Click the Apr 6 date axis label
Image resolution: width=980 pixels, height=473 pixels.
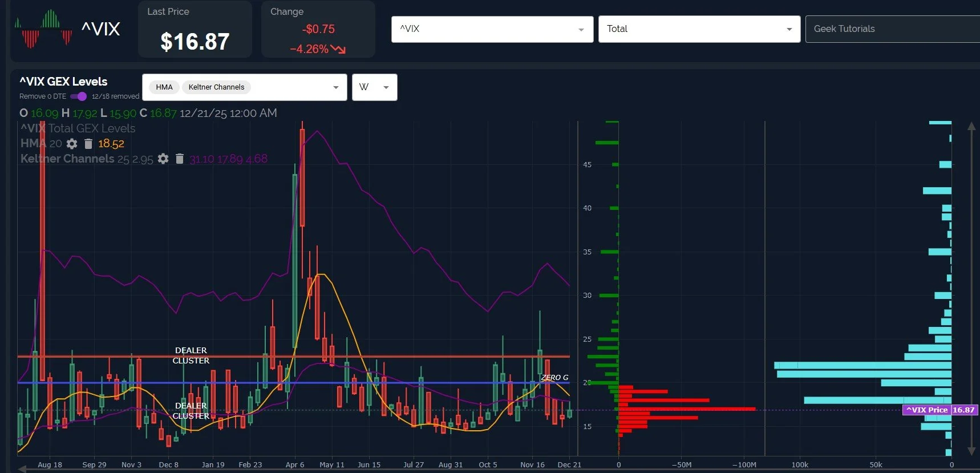click(295, 464)
